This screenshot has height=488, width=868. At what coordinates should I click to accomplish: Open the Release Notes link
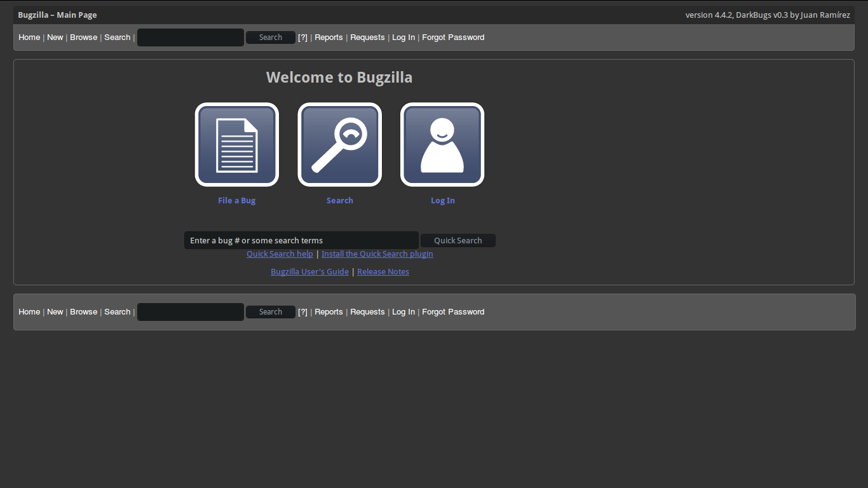tap(383, 271)
